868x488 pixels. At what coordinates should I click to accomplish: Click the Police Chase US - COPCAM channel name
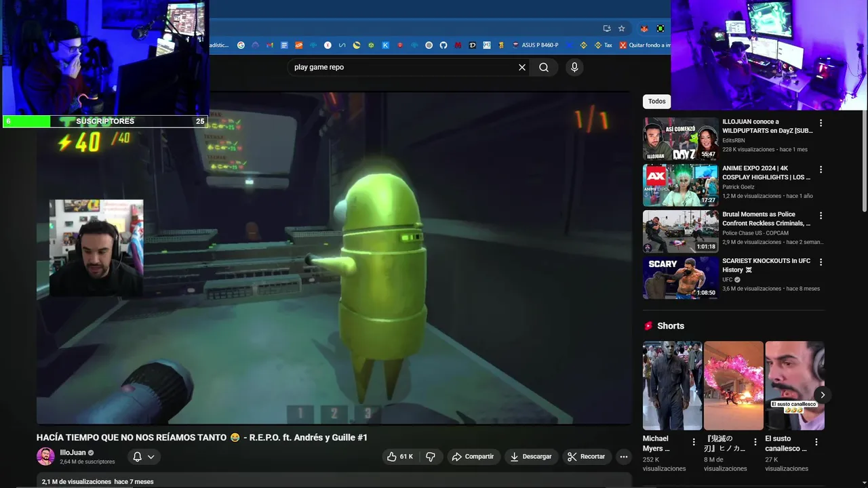[x=755, y=232]
